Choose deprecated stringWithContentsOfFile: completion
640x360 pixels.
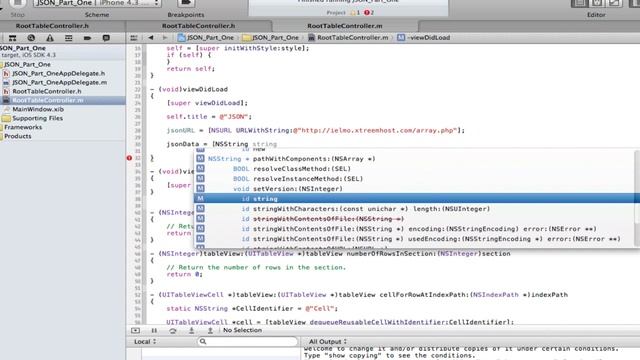[x=414, y=219]
